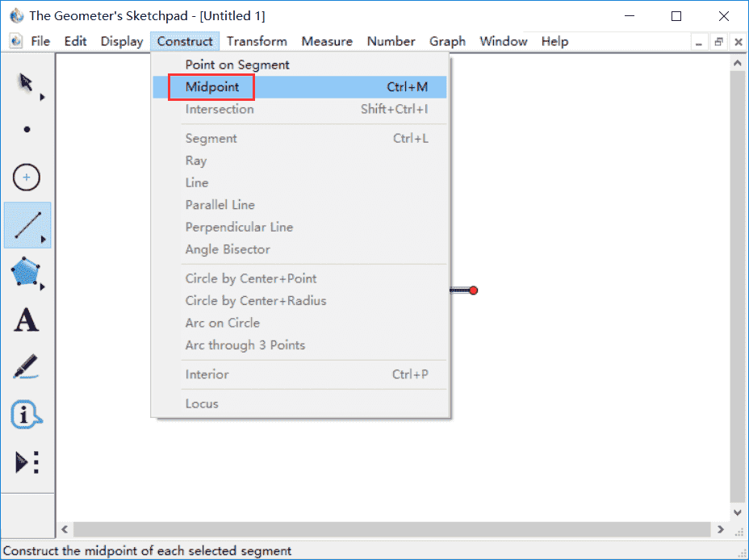Select the Compass circle tool
The height and width of the screenshot is (560, 749).
(27, 178)
